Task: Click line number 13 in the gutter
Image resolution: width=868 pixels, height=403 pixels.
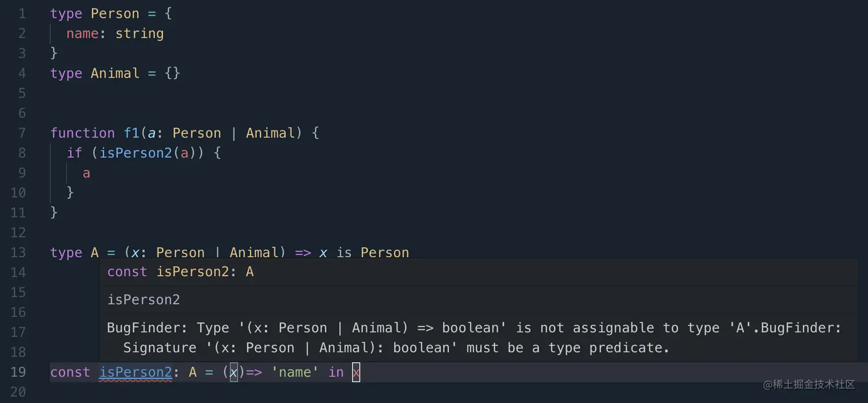Action: point(18,253)
